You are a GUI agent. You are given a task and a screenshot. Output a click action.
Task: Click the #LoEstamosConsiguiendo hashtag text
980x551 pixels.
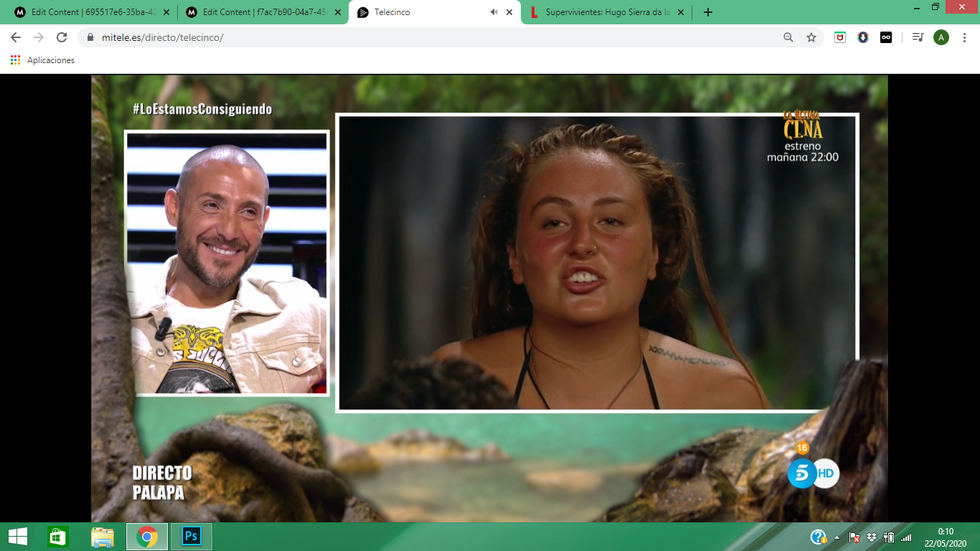[202, 109]
